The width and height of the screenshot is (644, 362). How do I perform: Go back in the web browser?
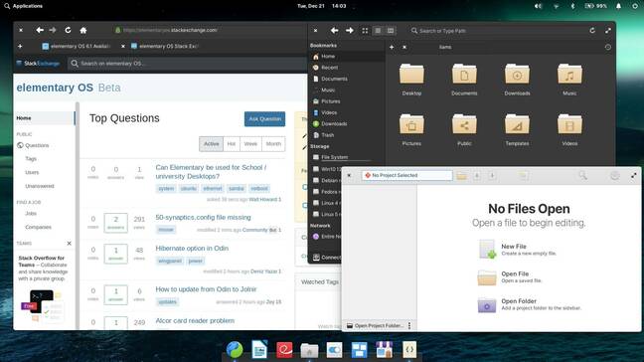pyautogui.click(x=40, y=30)
